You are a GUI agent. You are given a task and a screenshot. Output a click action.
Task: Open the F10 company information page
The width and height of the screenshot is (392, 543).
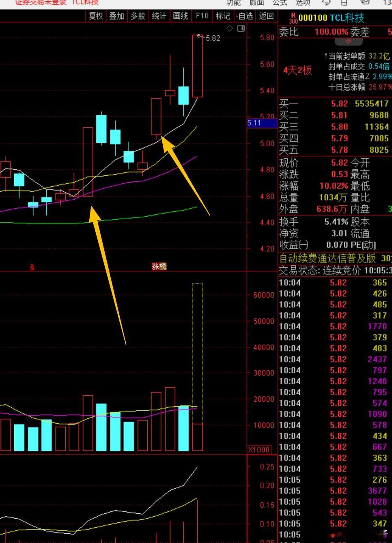click(x=202, y=16)
